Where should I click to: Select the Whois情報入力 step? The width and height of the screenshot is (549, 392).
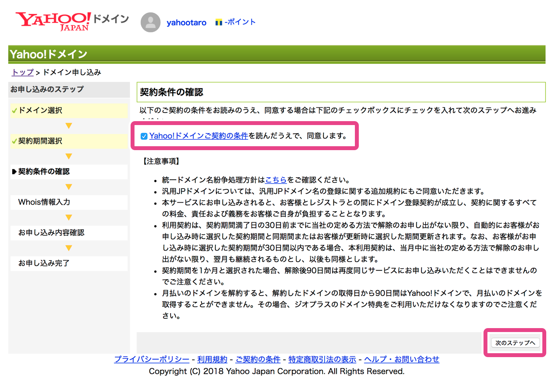(x=44, y=202)
